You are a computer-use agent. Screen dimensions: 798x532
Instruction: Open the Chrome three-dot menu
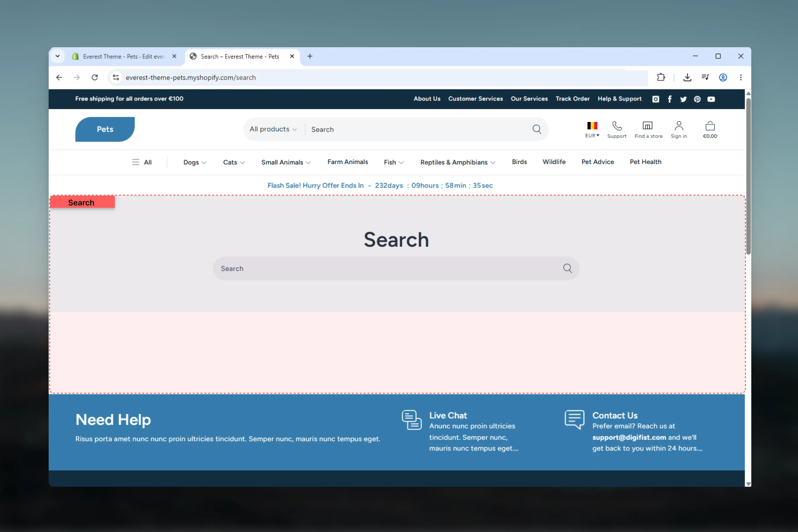point(741,77)
